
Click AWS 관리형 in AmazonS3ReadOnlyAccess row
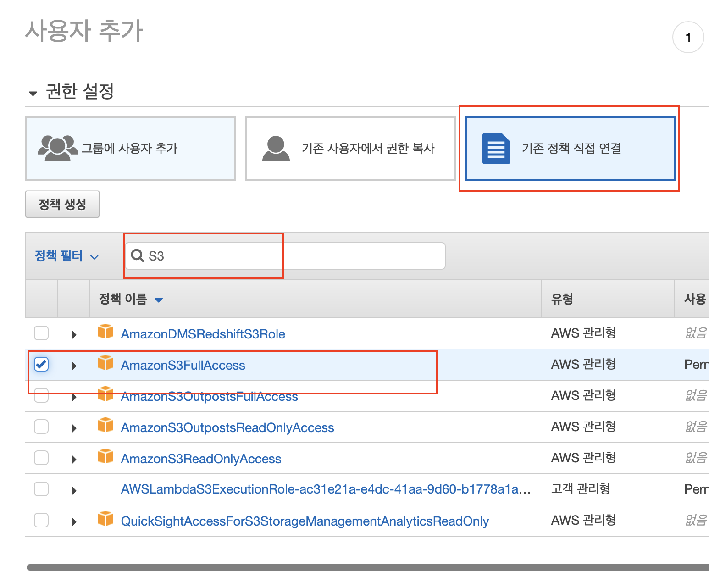tap(583, 458)
